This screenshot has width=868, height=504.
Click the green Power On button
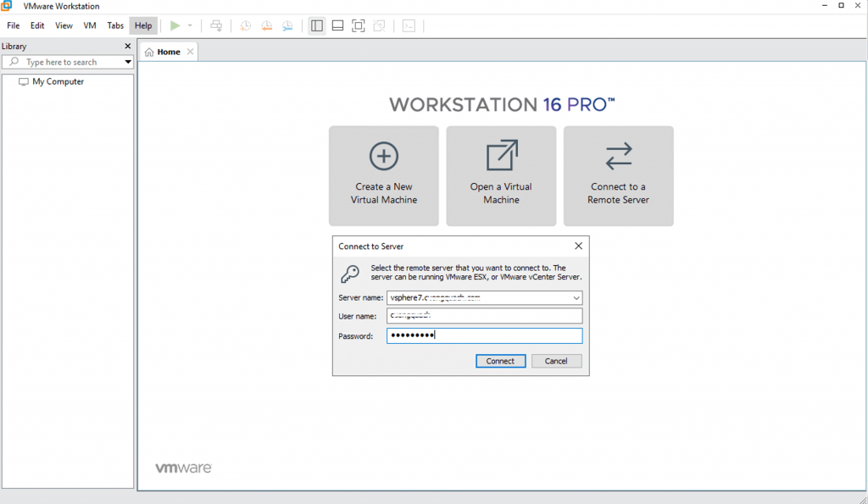tap(176, 25)
